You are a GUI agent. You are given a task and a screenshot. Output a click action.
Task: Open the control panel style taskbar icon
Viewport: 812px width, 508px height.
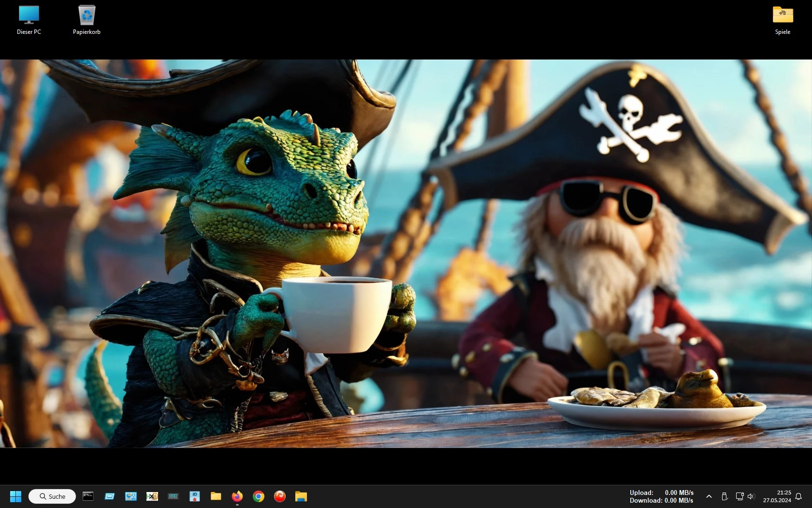pyautogui.click(x=131, y=496)
